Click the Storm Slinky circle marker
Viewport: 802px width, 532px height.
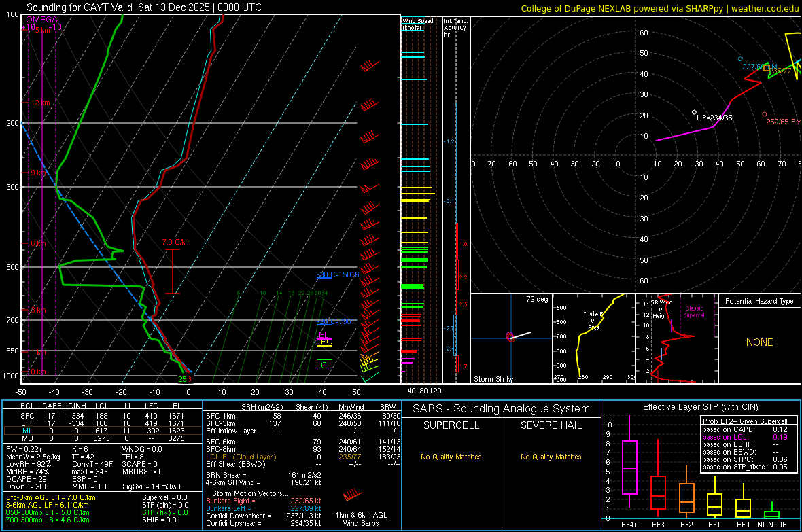coord(510,336)
